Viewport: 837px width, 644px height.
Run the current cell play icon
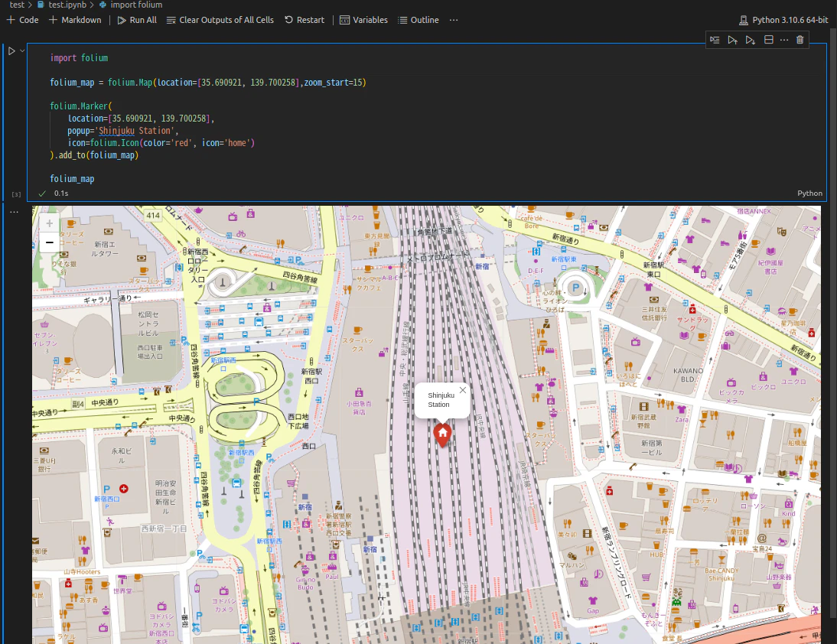[x=11, y=51]
